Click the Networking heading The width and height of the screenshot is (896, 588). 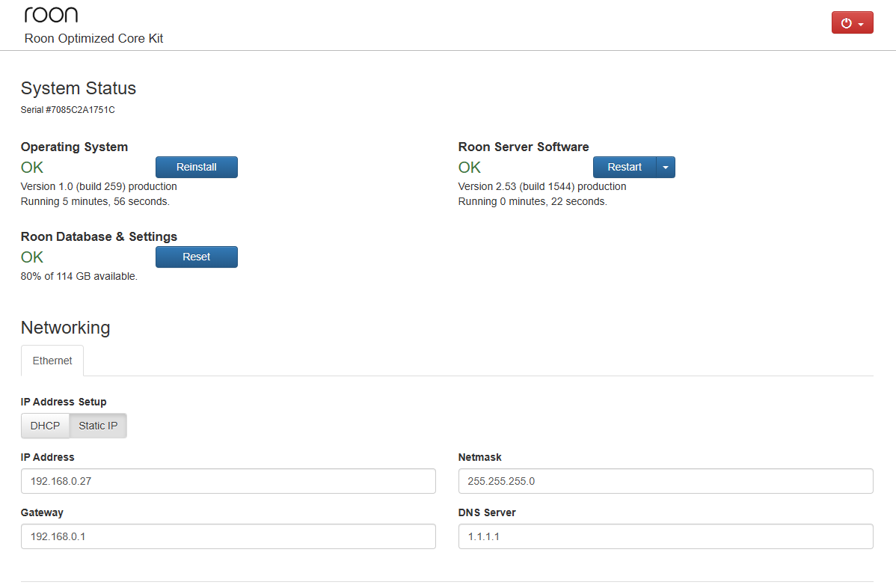[x=65, y=328]
